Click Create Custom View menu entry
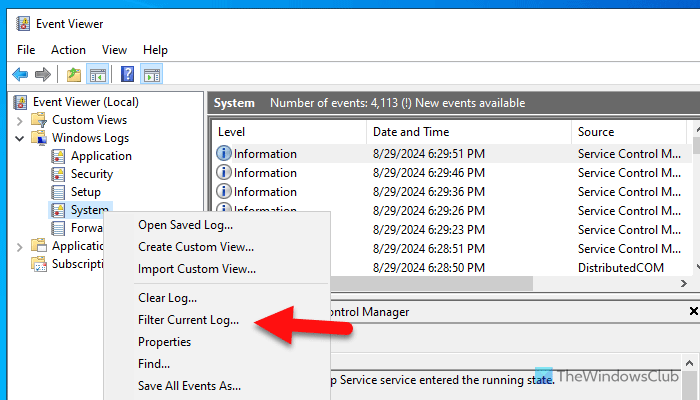This screenshot has width=700, height=400. tap(195, 247)
